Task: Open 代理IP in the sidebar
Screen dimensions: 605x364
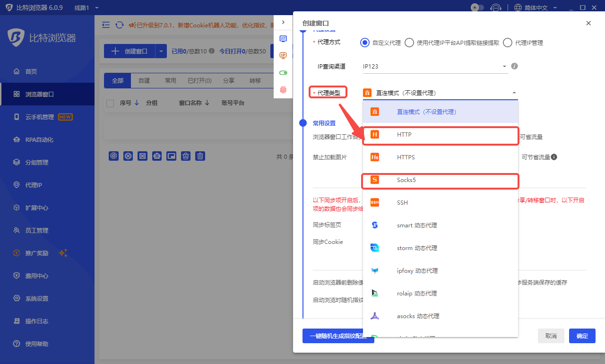Action: (x=47, y=185)
